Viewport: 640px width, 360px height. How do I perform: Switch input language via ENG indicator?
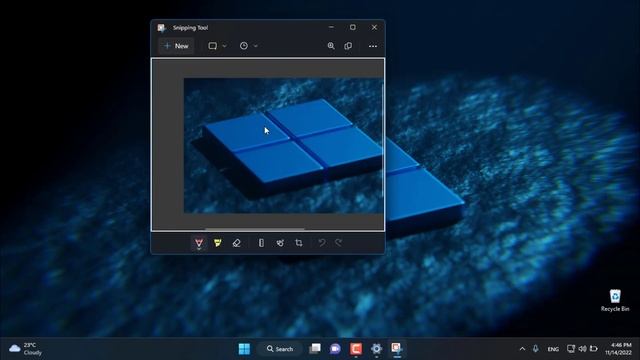click(553, 349)
